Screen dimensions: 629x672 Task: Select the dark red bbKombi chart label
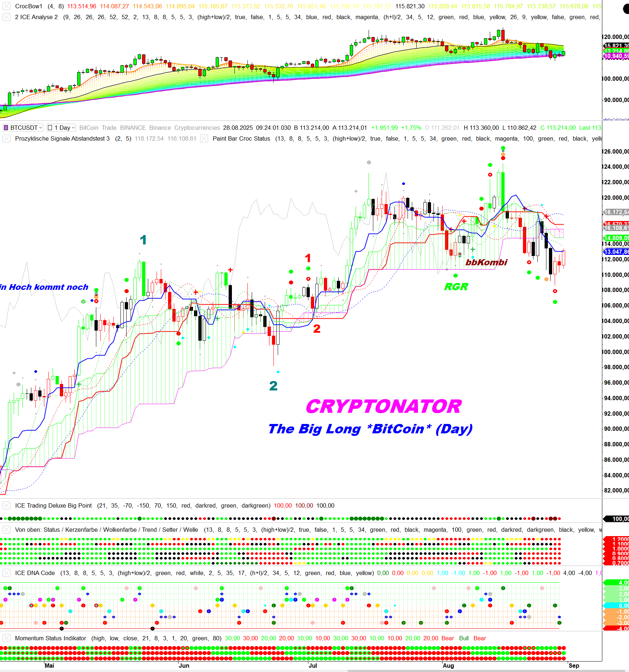pos(486,262)
